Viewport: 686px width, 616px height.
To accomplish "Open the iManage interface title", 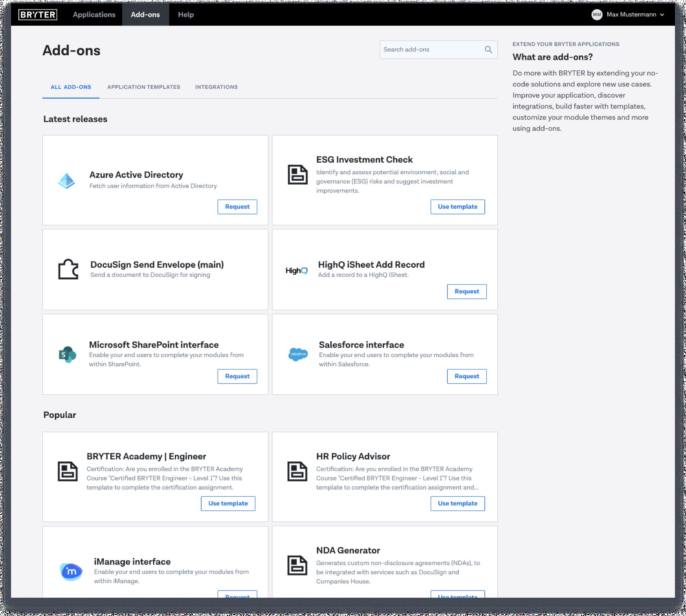I will (x=132, y=562).
